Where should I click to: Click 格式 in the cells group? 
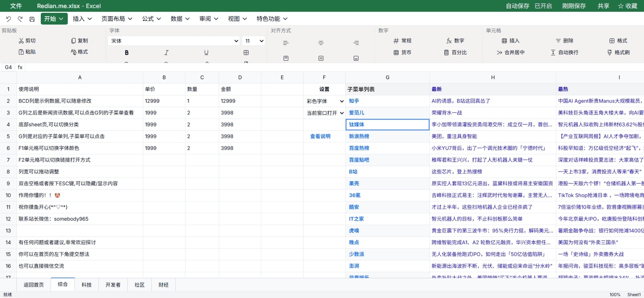[x=618, y=41]
